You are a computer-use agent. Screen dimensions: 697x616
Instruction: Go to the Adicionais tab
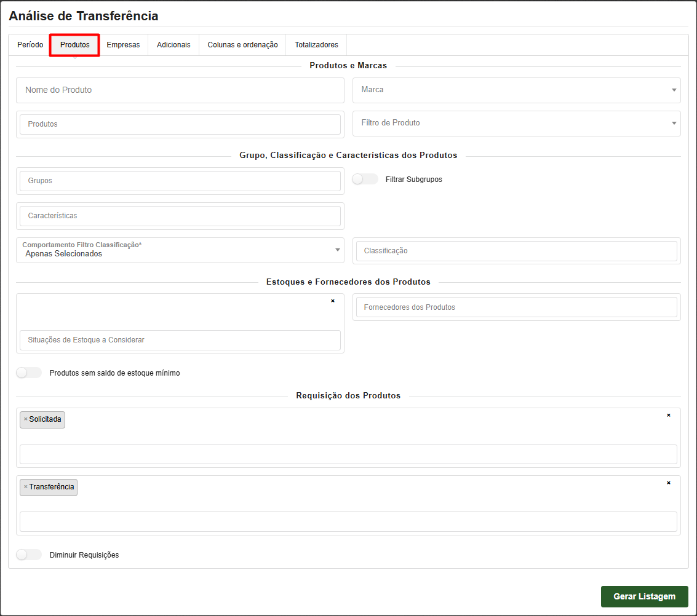(x=173, y=45)
